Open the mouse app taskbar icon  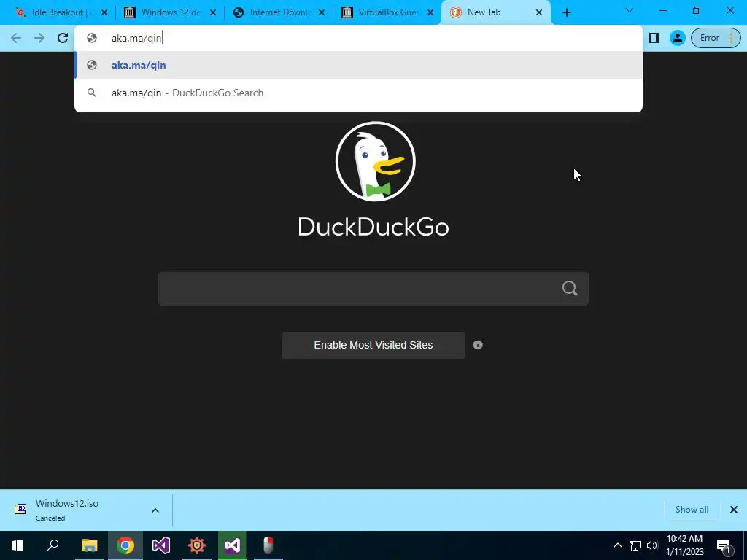click(268, 545)
